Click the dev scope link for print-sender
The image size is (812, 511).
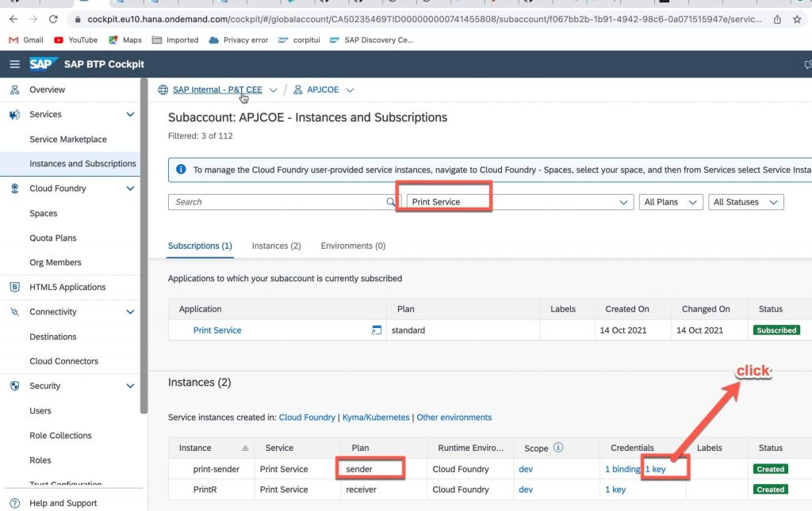(526, 469)
